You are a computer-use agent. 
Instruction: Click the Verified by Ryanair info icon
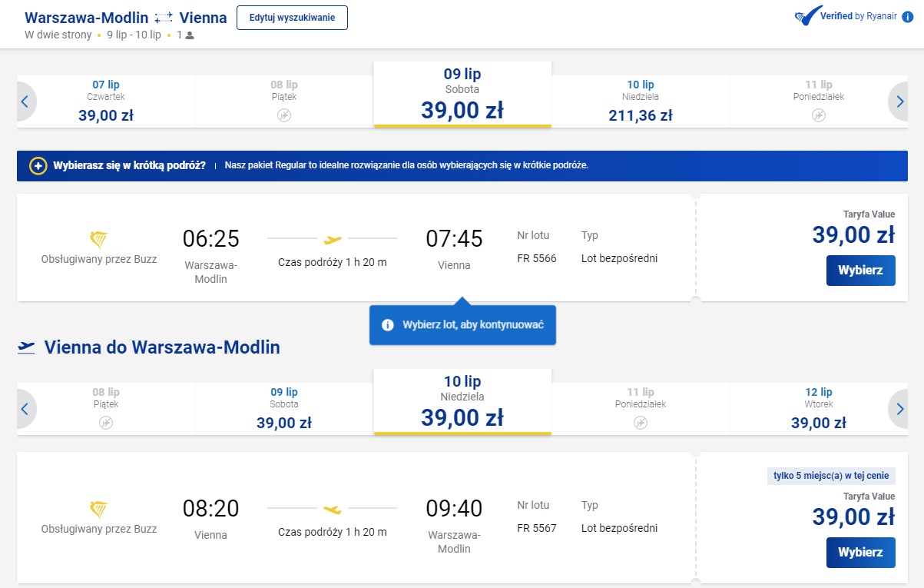(907, 16)
